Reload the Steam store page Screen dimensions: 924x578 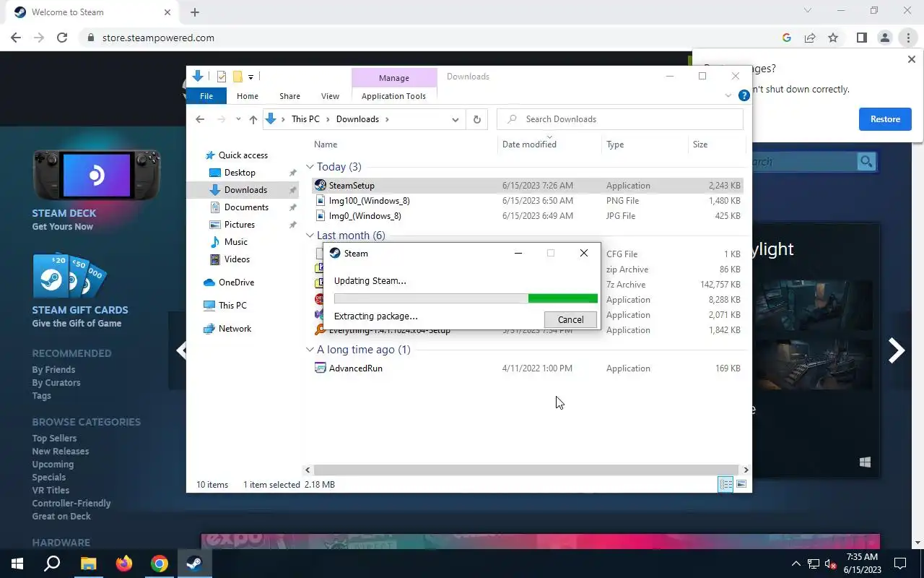tap(62, 38)
